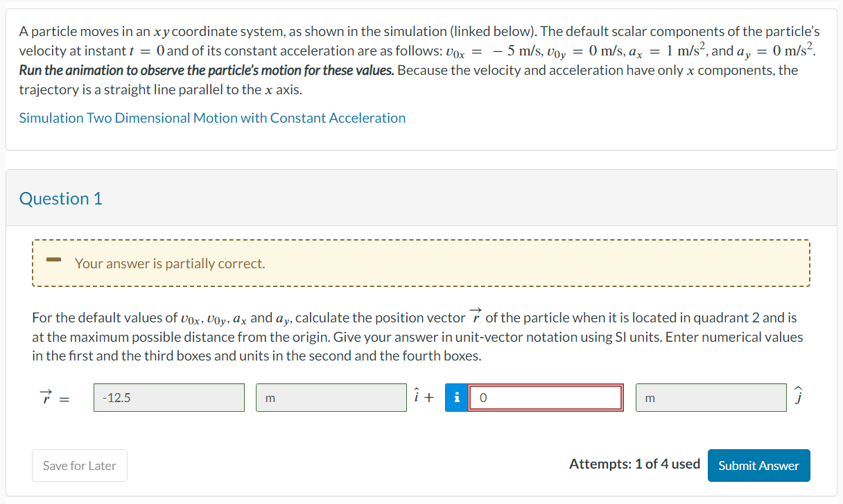843x504 pixels.
Task: Click the dash icon in the feedback box
Action: pos(55,259)
